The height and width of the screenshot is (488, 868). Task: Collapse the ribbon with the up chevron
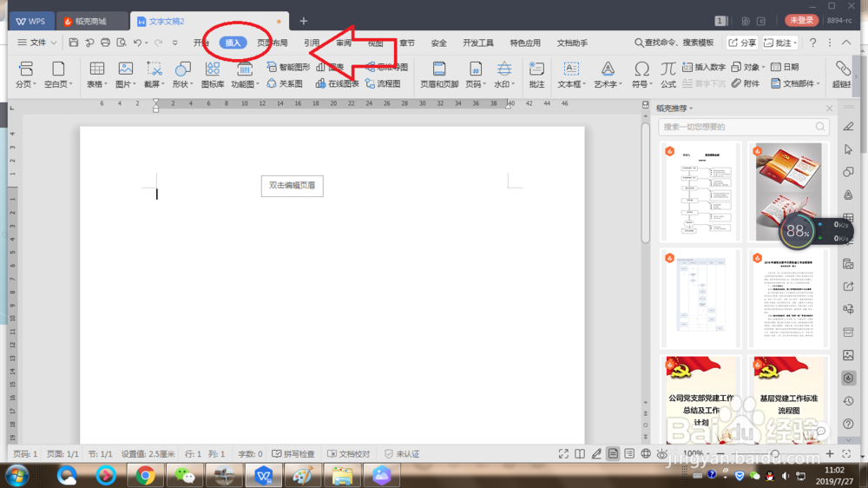(846, 43)
